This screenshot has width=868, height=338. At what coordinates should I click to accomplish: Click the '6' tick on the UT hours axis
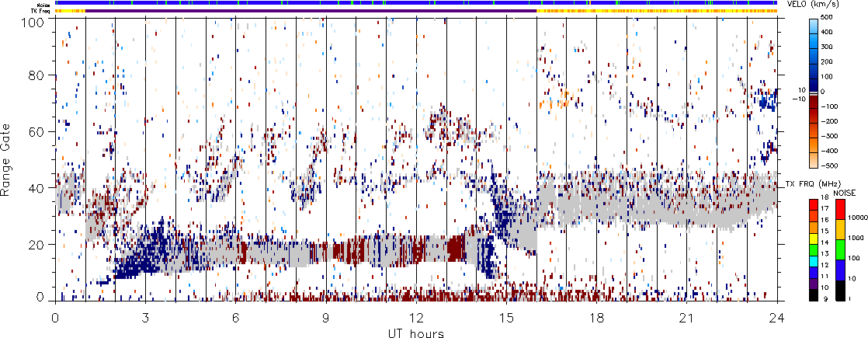(x=236, y=317)
